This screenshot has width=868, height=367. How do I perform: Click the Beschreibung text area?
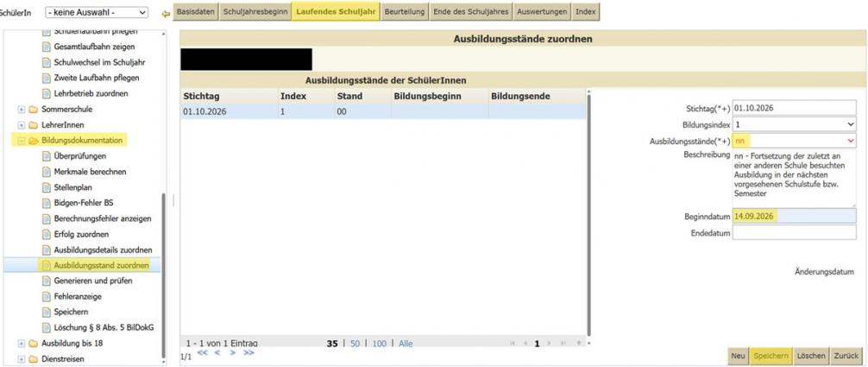pos(795,178)
